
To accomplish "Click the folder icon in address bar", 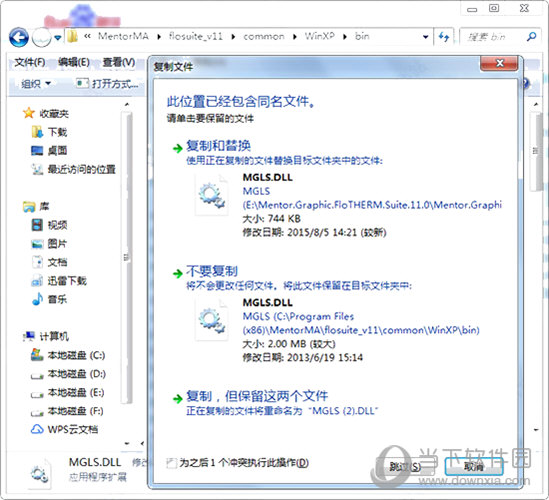I will 72,36.
